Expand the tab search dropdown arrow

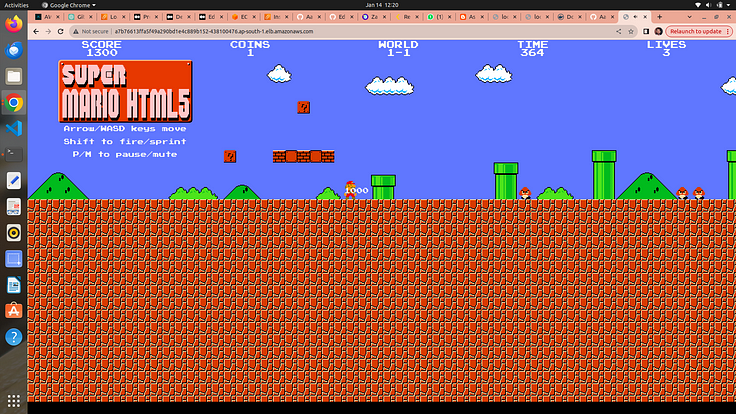click(x=689, y=17)
